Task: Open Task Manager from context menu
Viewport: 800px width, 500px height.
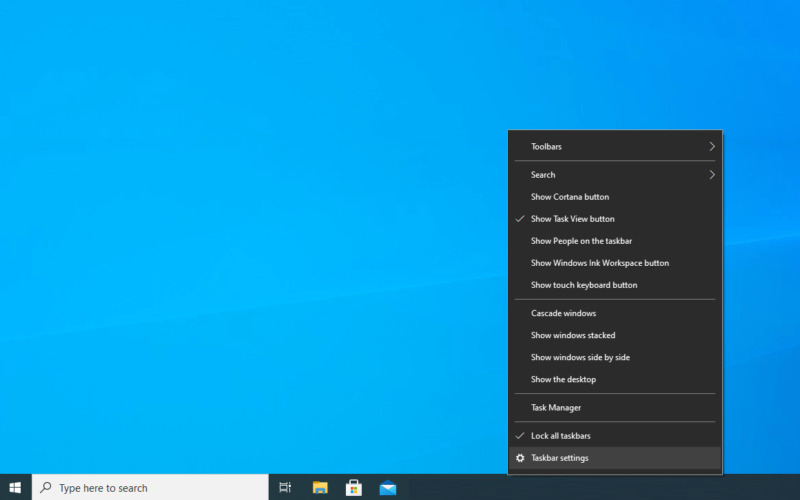Action: click(x=615, y=408)
